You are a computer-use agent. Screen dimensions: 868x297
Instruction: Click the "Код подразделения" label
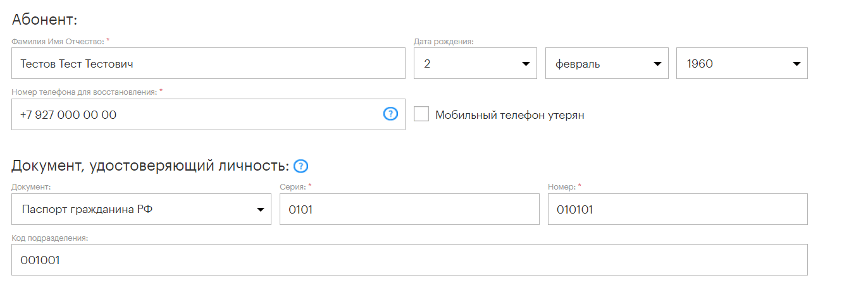click(50, 238)
